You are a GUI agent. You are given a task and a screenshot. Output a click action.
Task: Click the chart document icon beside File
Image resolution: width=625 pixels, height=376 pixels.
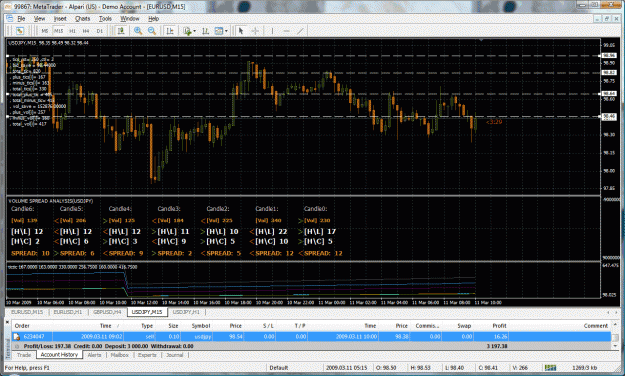9,18
